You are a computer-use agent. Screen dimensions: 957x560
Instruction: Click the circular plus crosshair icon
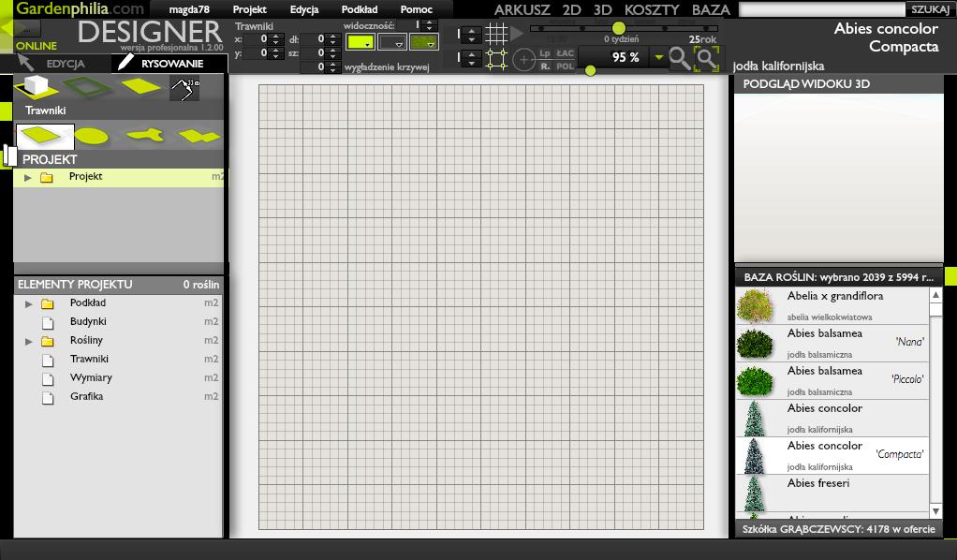click(x=523, y=60)
